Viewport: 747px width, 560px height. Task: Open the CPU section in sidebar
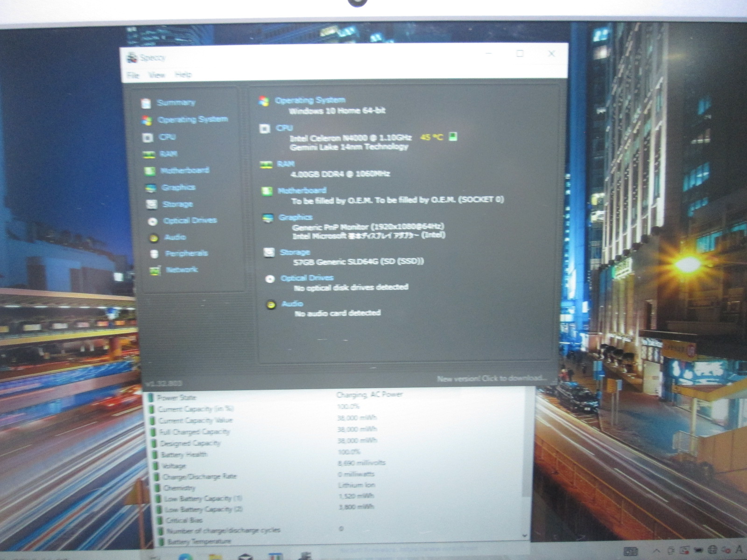167,137
